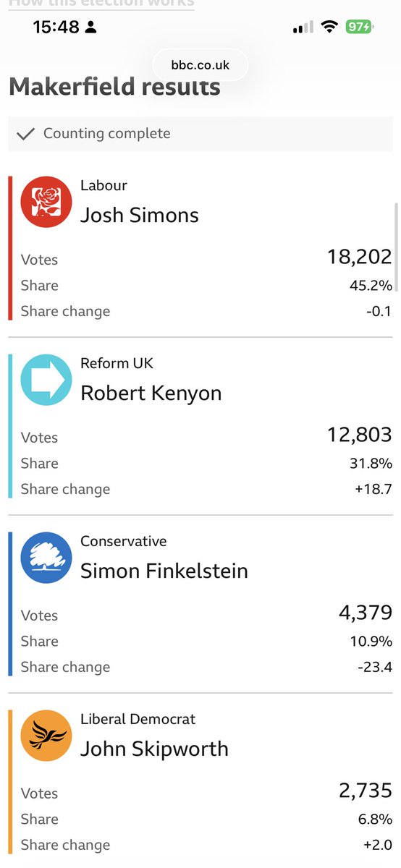The width and height of the screenshot is (401, 868).
Task: Tap Reform UK's +18.7 share change
Action: point(373,489)
